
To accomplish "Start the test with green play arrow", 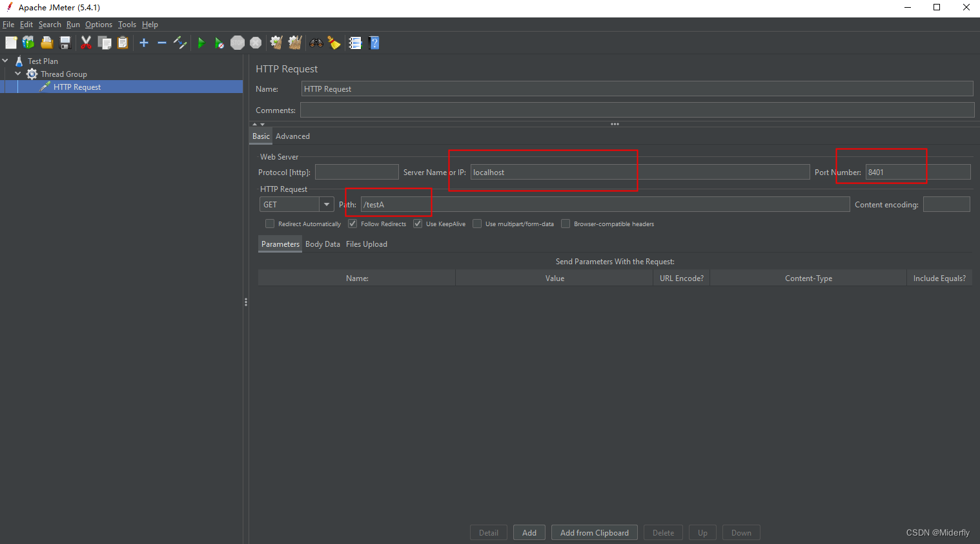I will 201,43.
